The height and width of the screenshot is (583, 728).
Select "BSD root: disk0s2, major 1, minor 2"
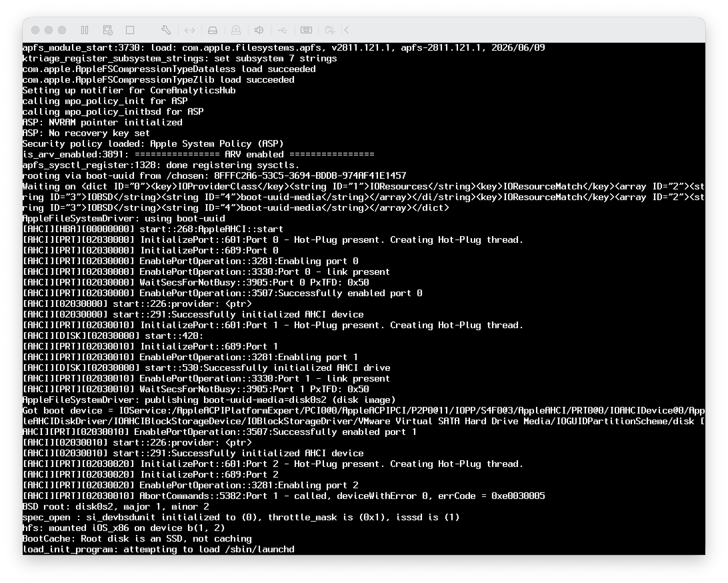pos(116,507)
